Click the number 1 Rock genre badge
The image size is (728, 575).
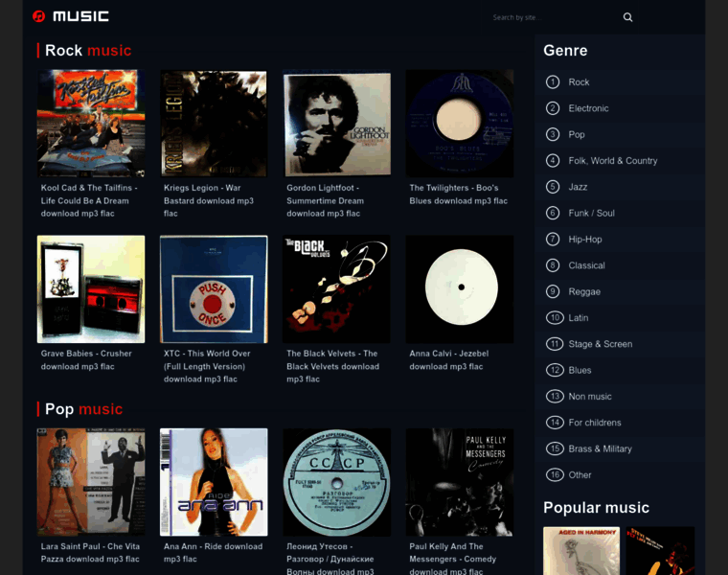(553, 82)
